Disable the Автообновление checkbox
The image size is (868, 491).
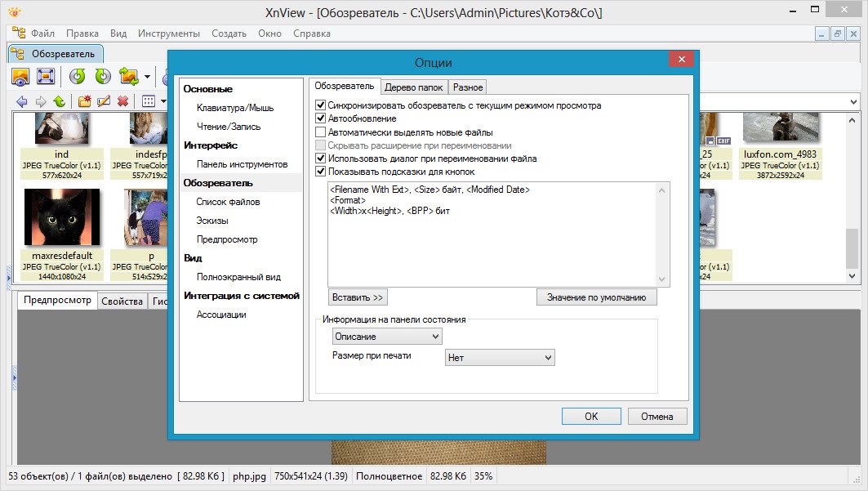(x=320, y=118)
